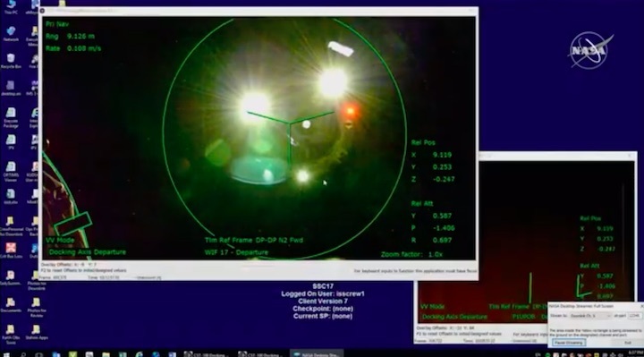Open the Earth Obs Tools folder
Image resolution: width=644 pixels, height=357 pixels.
[11, 334]
